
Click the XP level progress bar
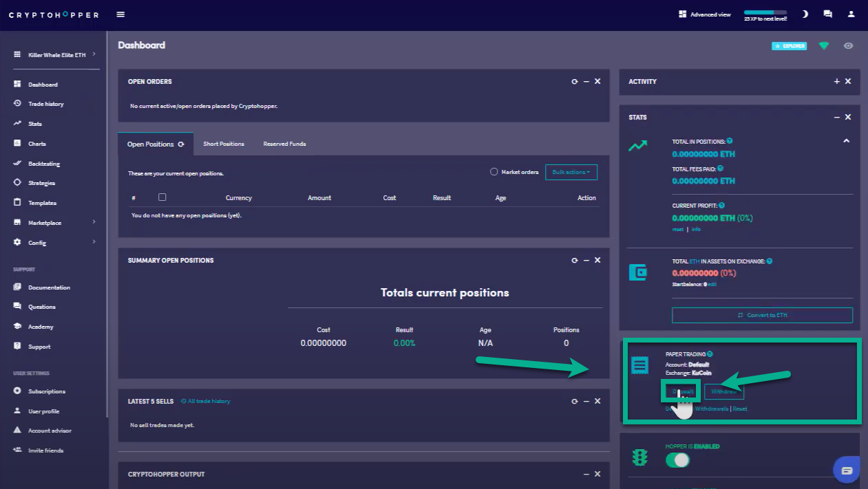[765, 12]
